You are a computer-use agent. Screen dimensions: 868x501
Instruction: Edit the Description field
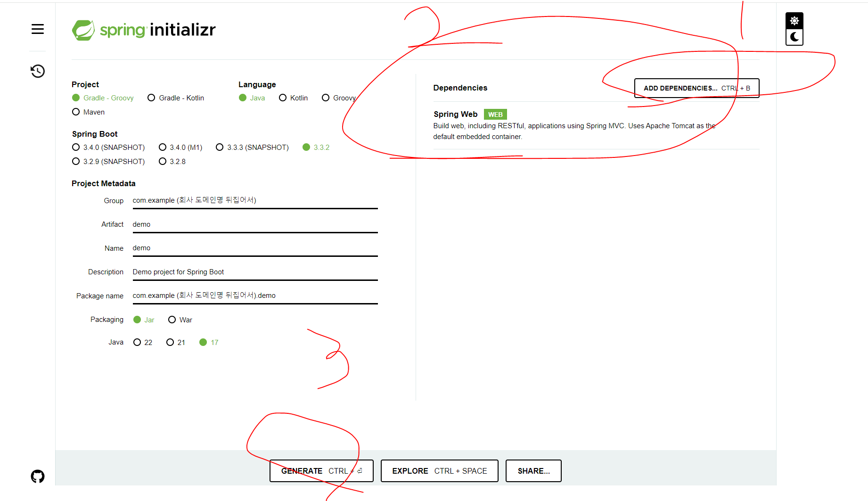click(x=255, y=272)
